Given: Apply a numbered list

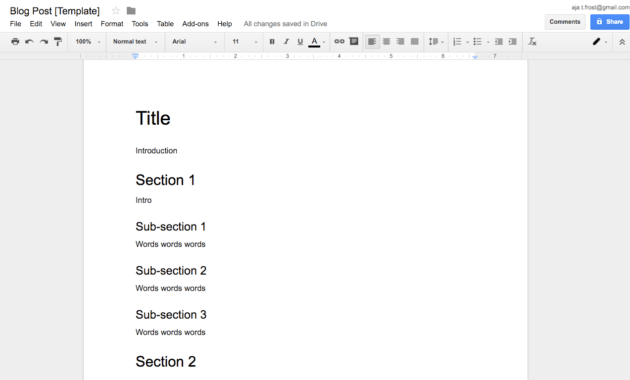Looking at the screenshot, I should (x=457, y=41).
